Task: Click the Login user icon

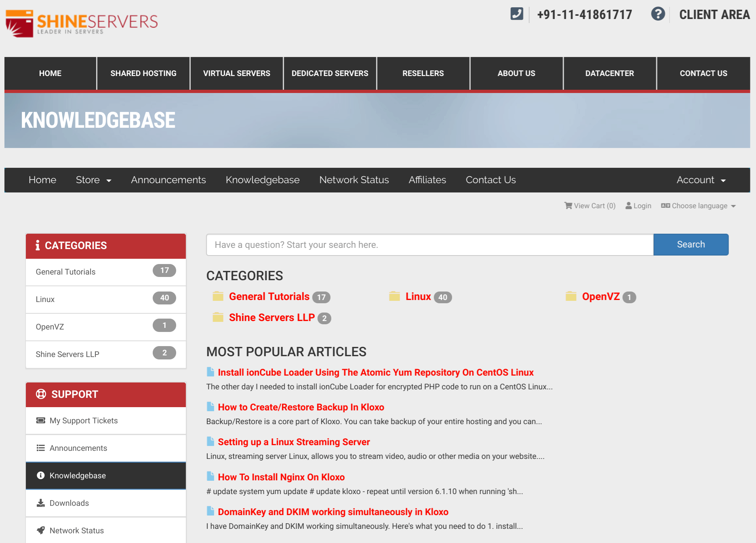Action: pos(629,205)
